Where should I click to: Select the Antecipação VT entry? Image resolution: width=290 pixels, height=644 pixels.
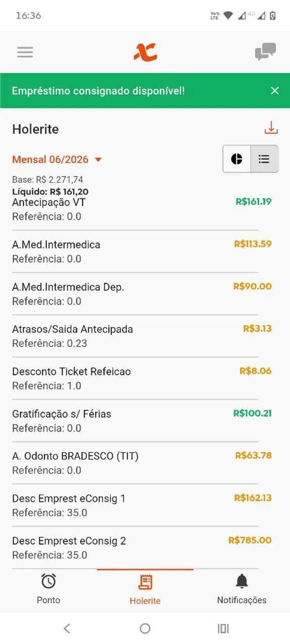point(142,209)
